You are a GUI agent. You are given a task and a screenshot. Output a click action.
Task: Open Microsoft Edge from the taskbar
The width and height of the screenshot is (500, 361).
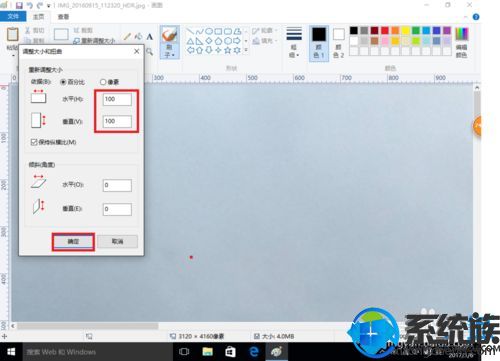254,351
